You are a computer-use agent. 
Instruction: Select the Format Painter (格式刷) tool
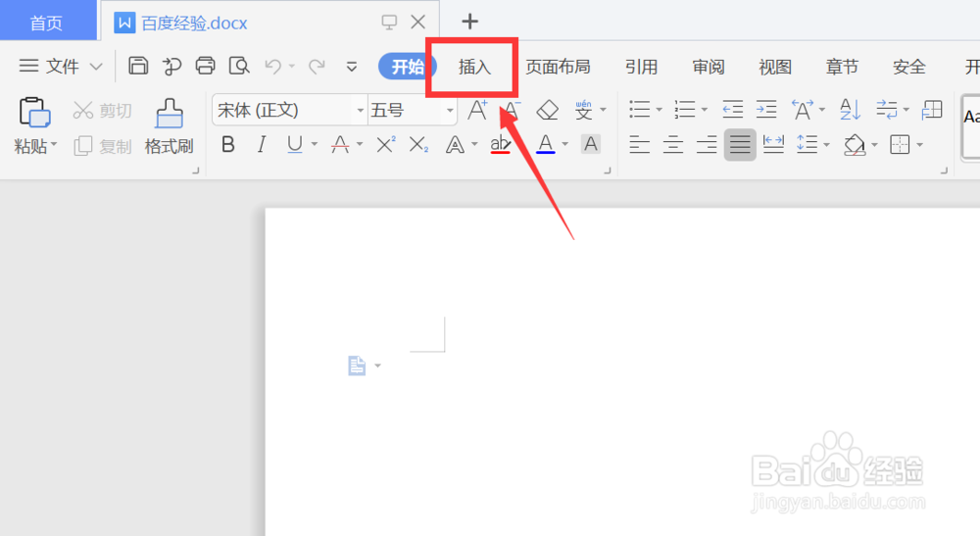(x=169, y=126)
